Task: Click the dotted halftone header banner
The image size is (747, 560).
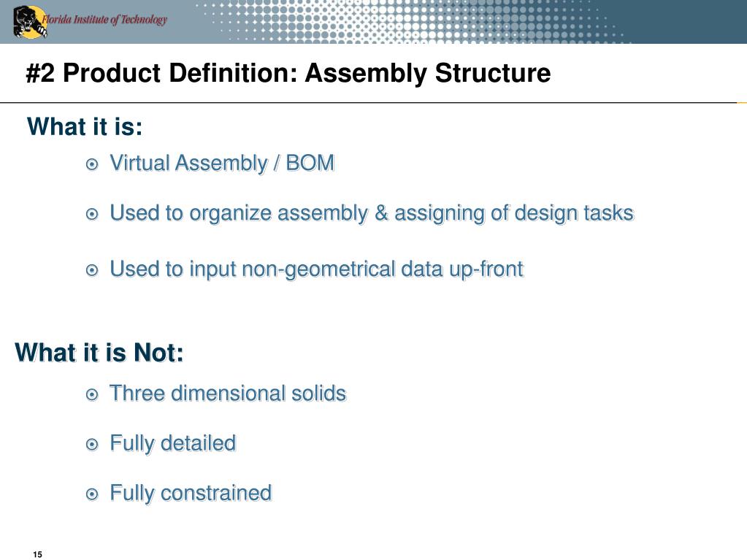Action: [415, 22]
